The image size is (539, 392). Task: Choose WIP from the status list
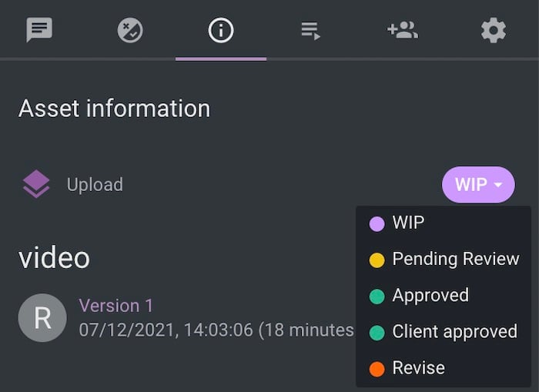point(408,223)
